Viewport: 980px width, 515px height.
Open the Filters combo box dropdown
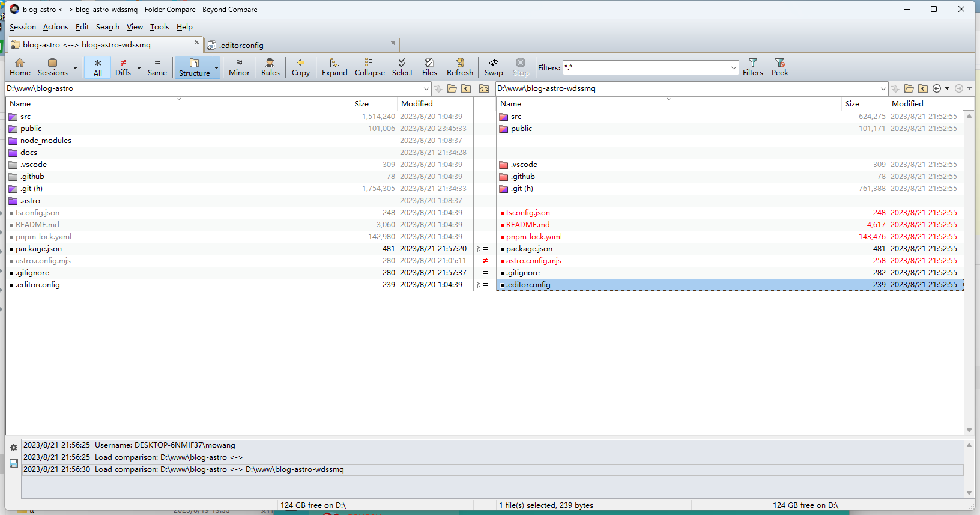(x=734, y=68)
